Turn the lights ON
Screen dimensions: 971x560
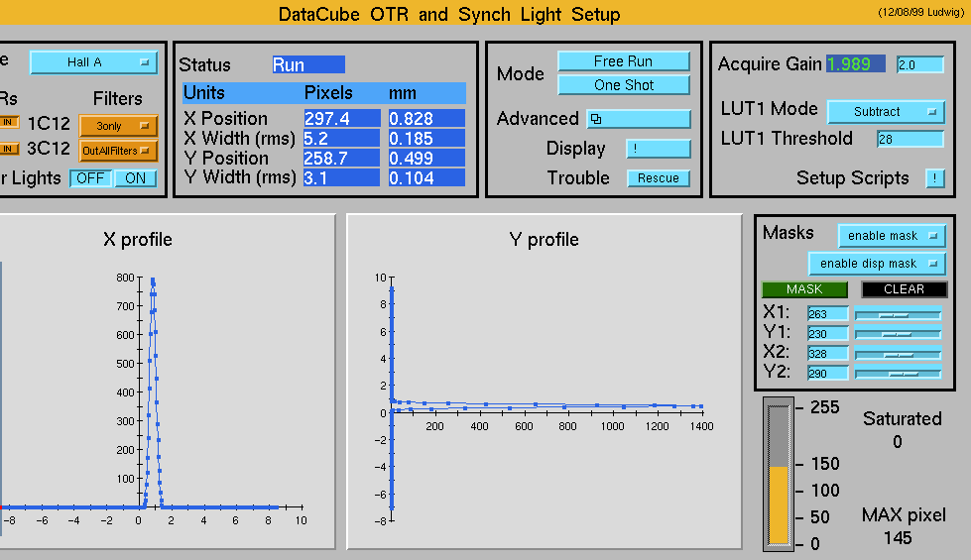136,178
